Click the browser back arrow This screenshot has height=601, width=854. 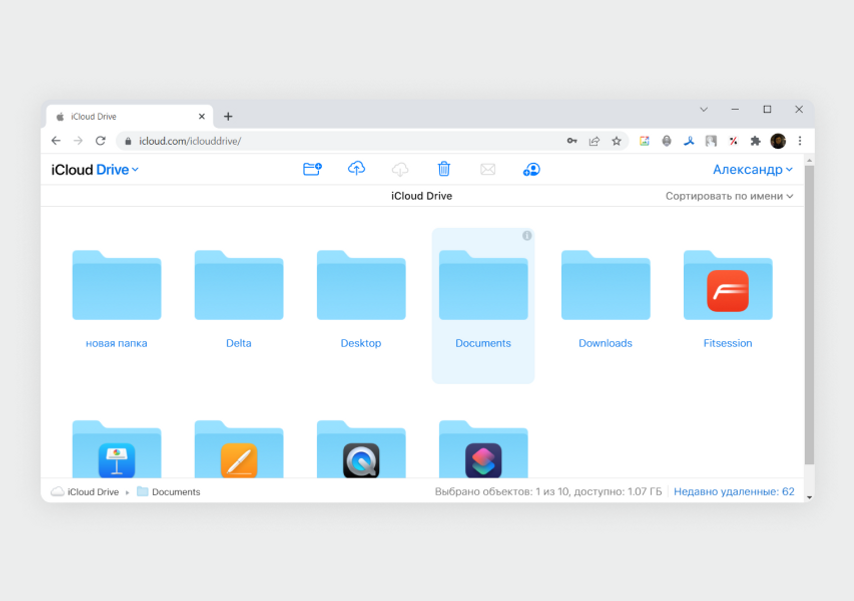tap(56, 141)
